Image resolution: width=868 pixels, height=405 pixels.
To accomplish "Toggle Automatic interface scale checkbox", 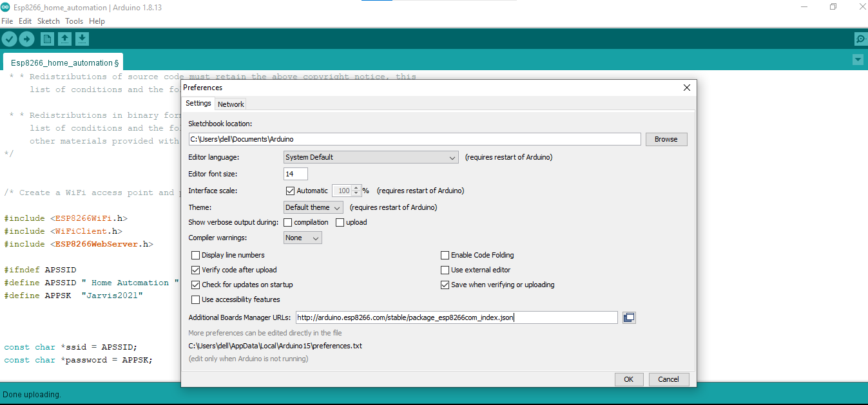I will click(x=290, y=191).
